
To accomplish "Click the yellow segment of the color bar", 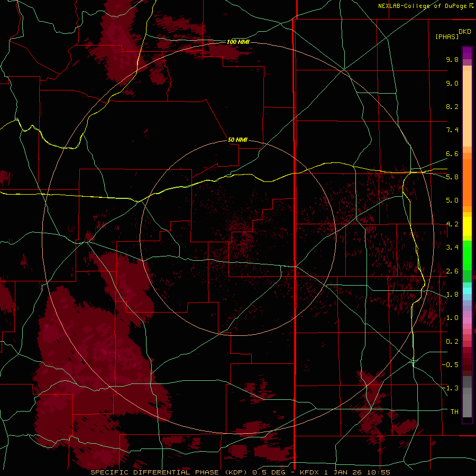I will (x=467, y=226).
